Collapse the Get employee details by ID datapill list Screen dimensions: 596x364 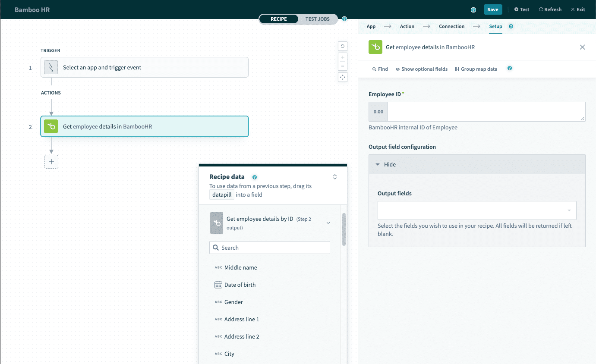[x=328, y=223]
